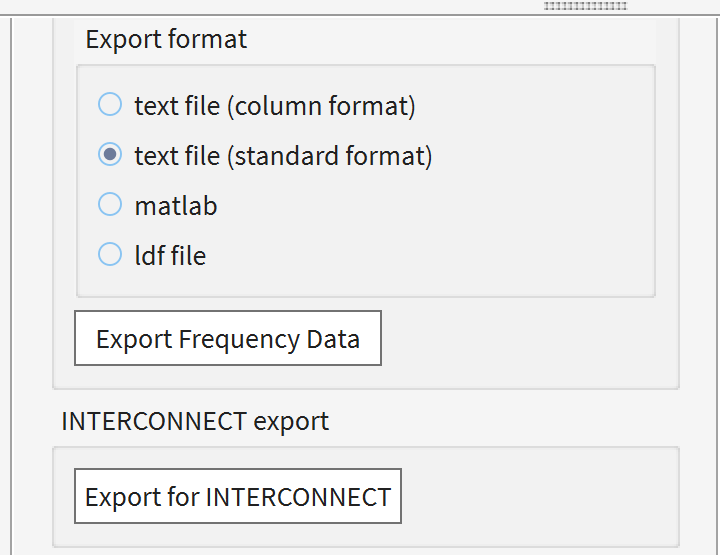Click the 'text file (standard format)' label text

pos(283,156)
